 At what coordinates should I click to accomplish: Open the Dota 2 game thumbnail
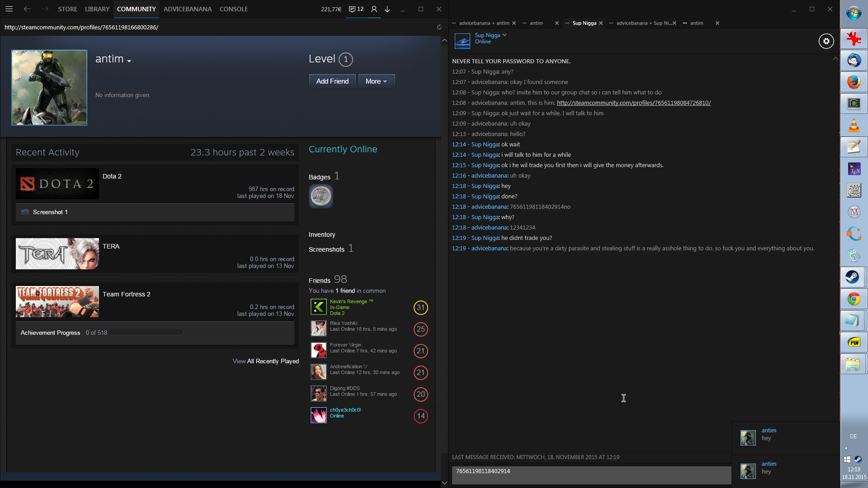[57, 184]
